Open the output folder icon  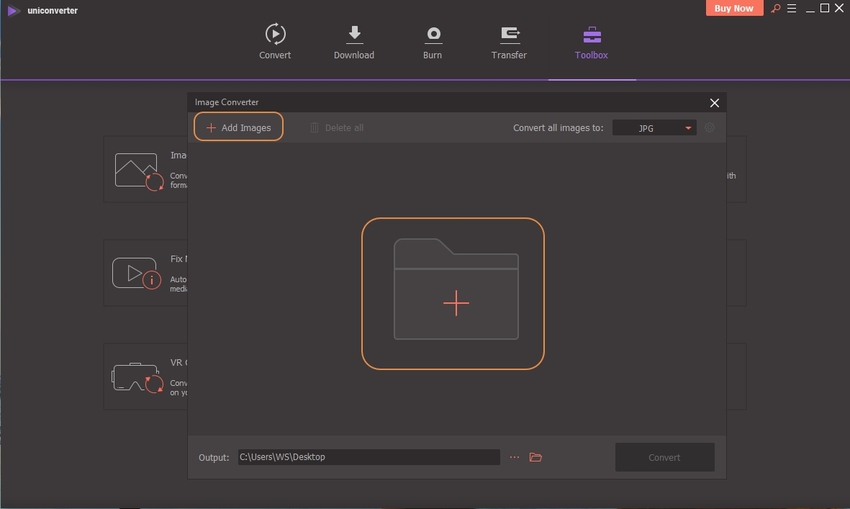(x=536, y=457)
